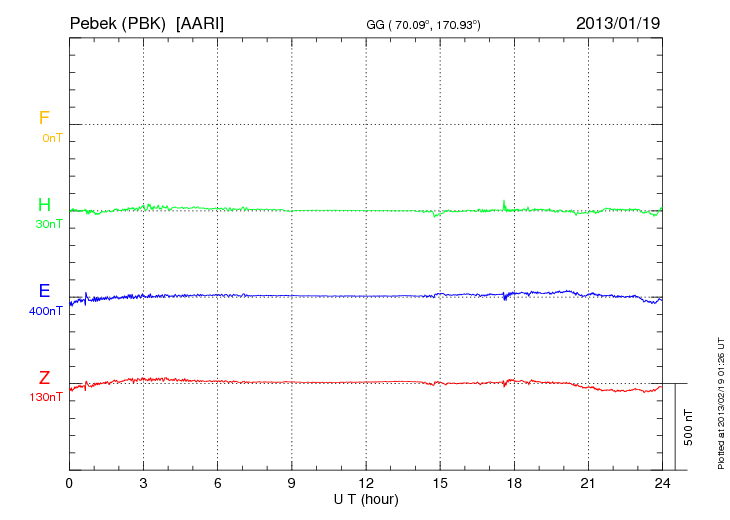730x520 pixels.
Task: Select the GG coordinates text at top
Action: [x=424, y=23]
